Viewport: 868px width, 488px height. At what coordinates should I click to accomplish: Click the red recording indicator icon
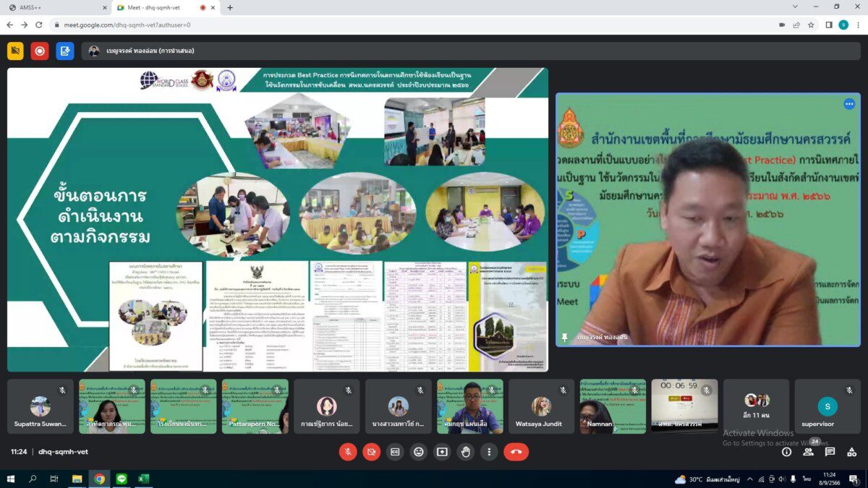(40, 51)
